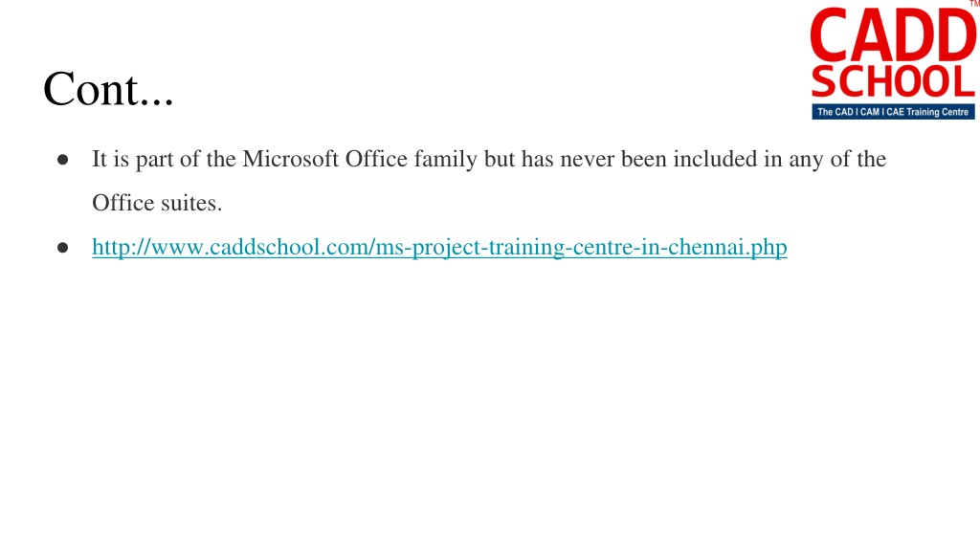Click the bullet marker before the URL
980x551 pixels.
coord(62,248)
